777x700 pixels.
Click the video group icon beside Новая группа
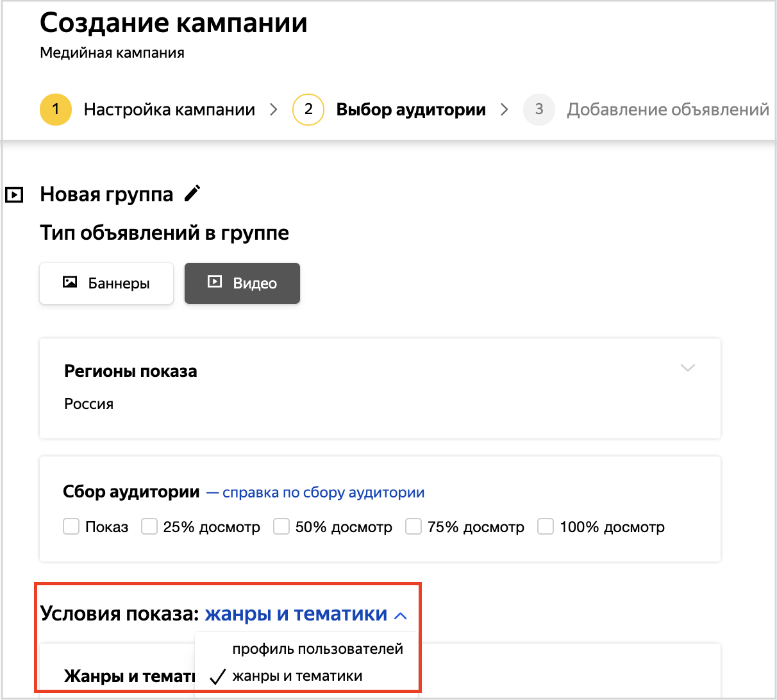pyautogui.click(x=14, y=194)
